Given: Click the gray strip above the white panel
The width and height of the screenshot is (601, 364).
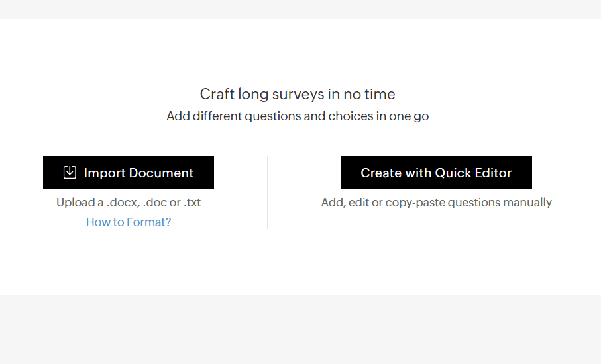Looking at the screenshot, I should pyautogui.click(x=300, y=9).
